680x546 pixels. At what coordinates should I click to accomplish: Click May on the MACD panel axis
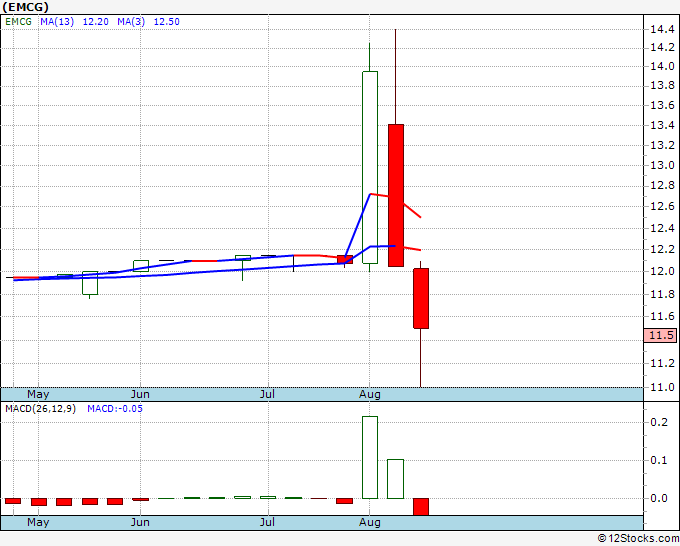point(38,522)
